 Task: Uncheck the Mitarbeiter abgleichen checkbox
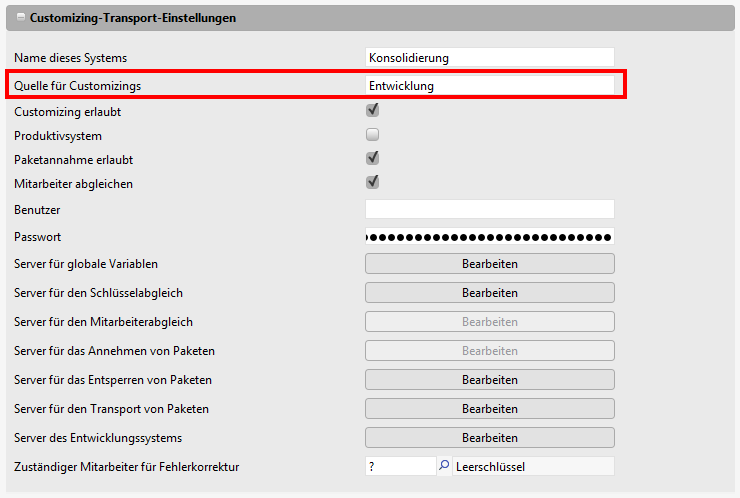pos(372,182)
